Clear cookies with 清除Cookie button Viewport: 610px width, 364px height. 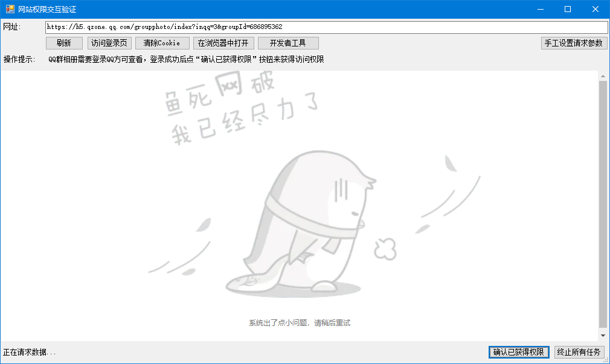point(162,43)
